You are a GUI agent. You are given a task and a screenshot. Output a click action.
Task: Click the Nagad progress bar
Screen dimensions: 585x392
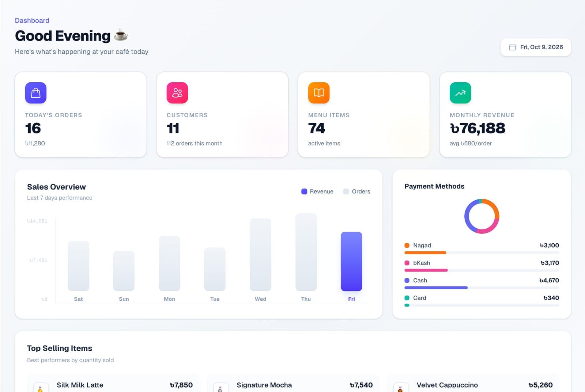tap(482, 253)
